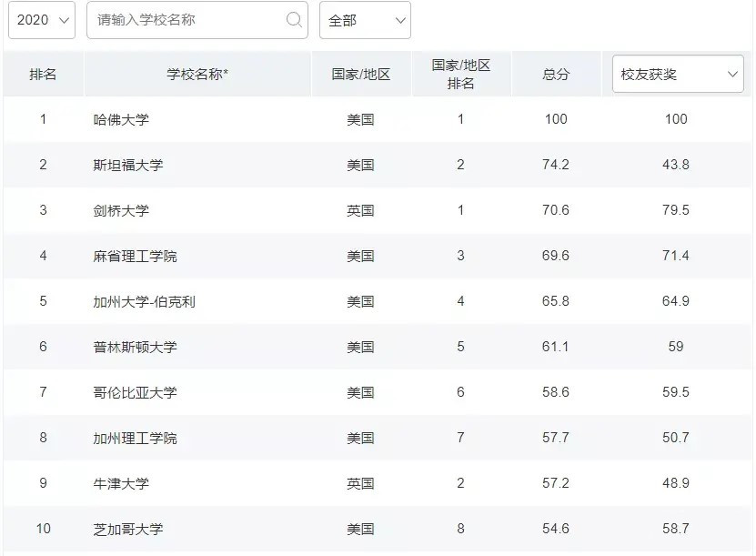Screen dimensions: 756x556
Task: Open the 2020 year dropdown
Action: (x=41, y=19)
